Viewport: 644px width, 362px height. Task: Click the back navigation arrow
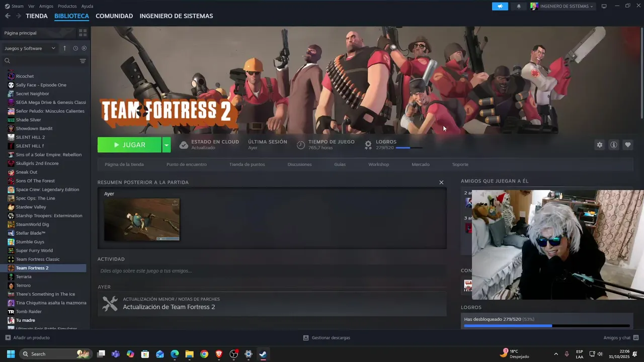coord(8,16)
